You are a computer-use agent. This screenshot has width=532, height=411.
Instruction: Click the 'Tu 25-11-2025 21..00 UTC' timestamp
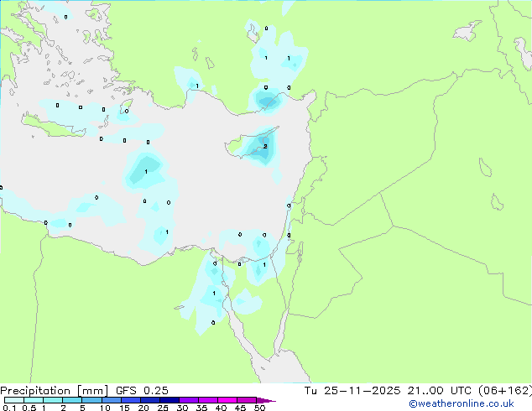(389, 390)
